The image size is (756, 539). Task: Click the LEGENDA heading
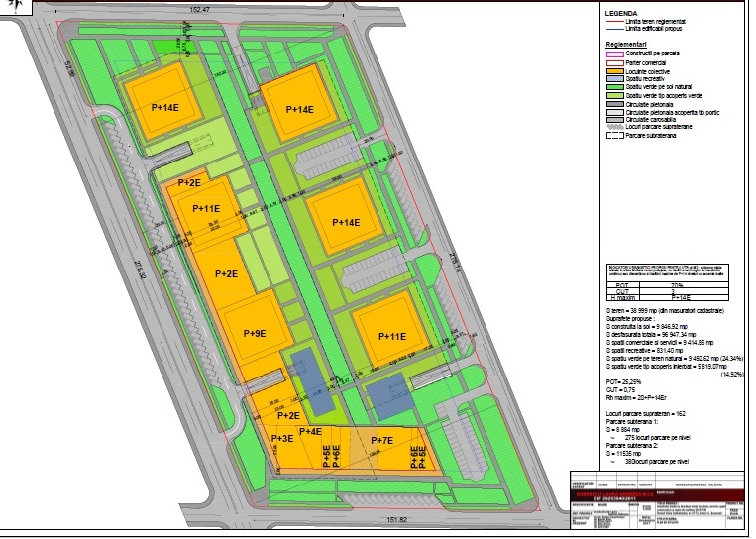click(x=621, y=13)
